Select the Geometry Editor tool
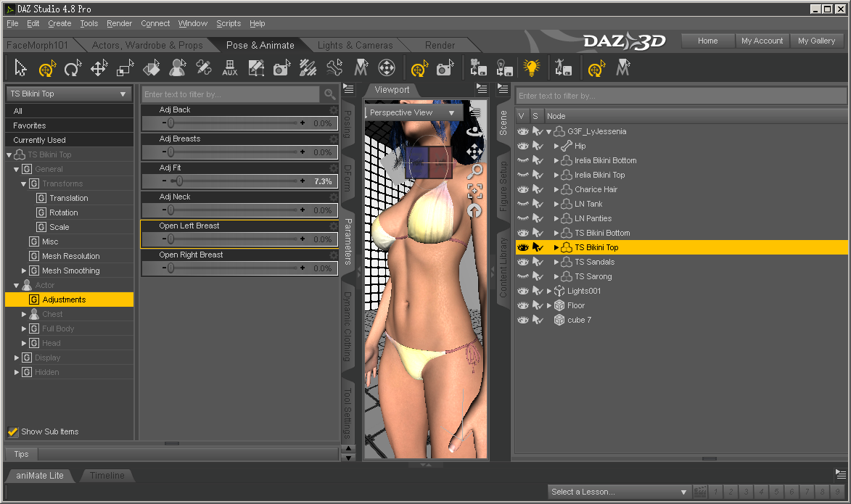Screen dimensions: 851x504 click(255, 68)
